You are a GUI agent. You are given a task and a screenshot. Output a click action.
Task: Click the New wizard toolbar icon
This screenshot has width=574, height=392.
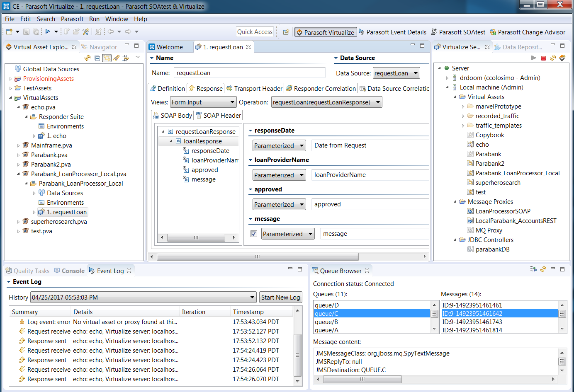(10, 31)
